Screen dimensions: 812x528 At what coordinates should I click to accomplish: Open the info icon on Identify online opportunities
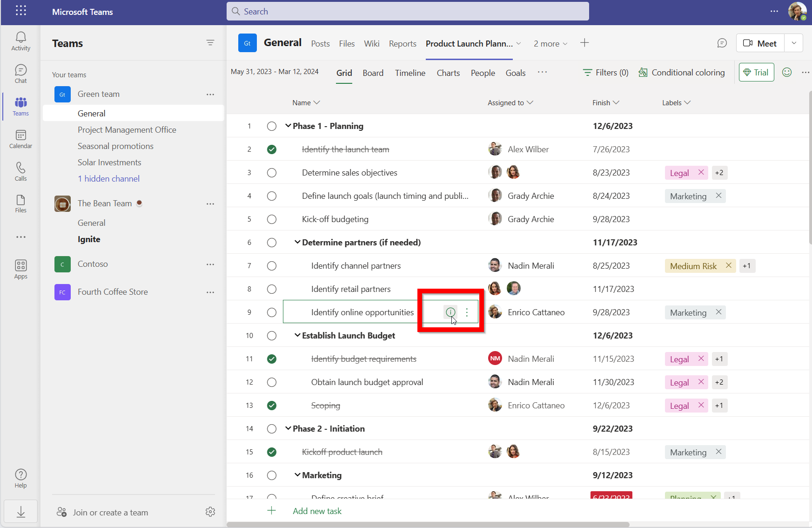(450, 312)
